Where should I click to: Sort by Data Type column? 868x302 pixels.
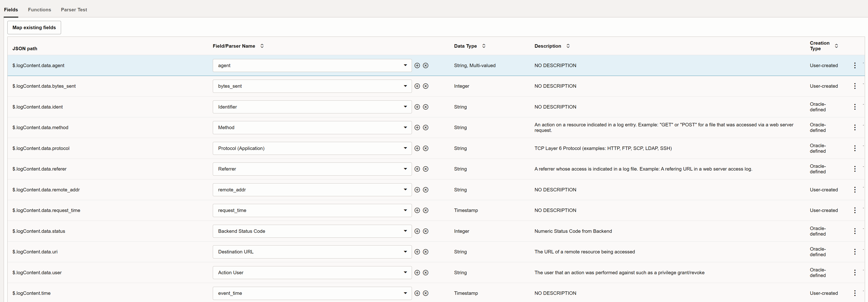tap(484, 46)
